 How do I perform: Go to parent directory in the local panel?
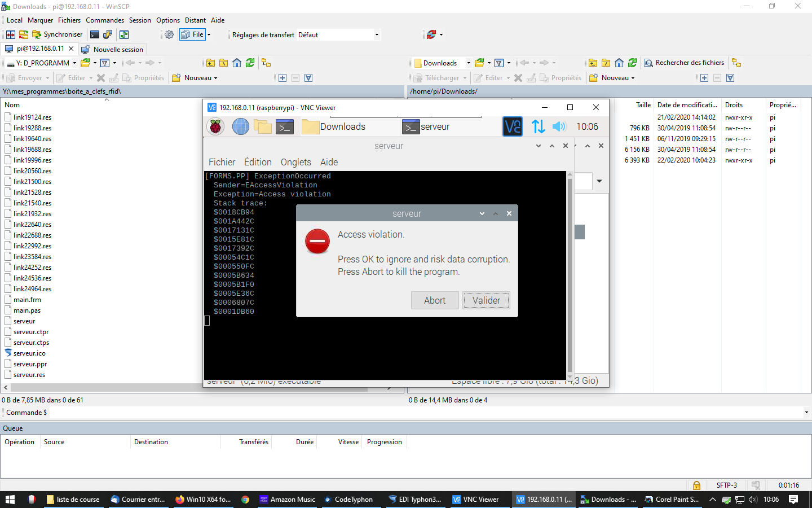coord(210,63)
